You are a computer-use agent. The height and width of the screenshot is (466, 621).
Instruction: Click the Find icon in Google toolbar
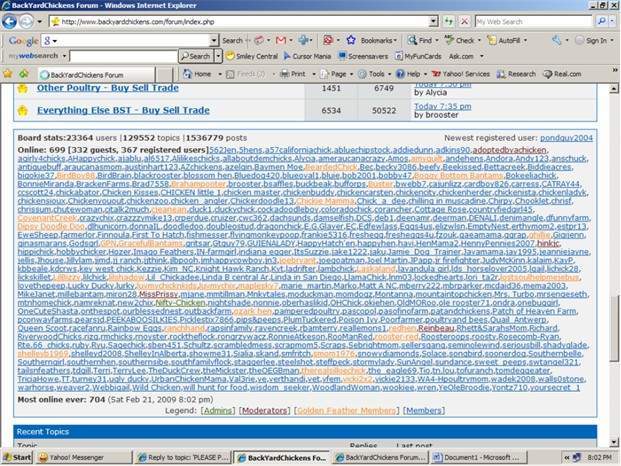coord(412,40)
